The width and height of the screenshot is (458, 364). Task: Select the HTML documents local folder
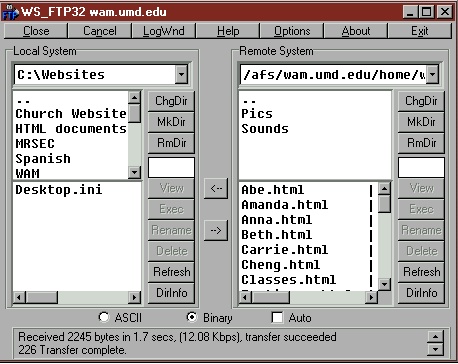coord(71,129)
